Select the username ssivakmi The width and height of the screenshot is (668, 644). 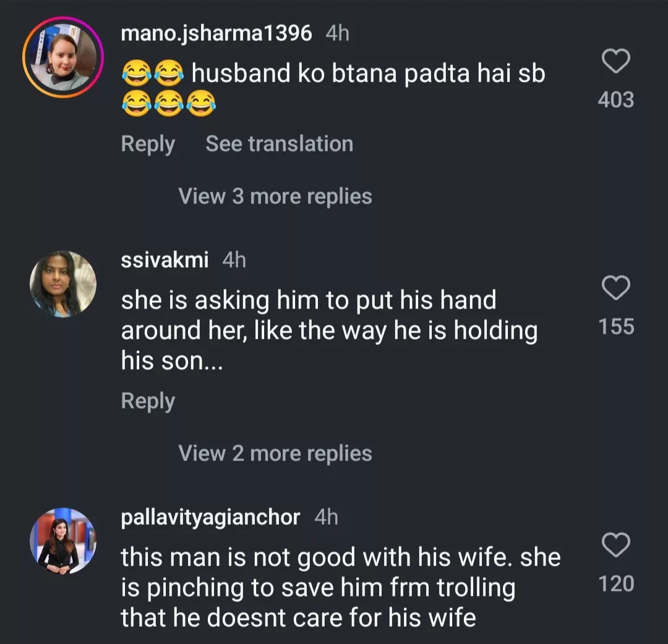click(163, 260)
